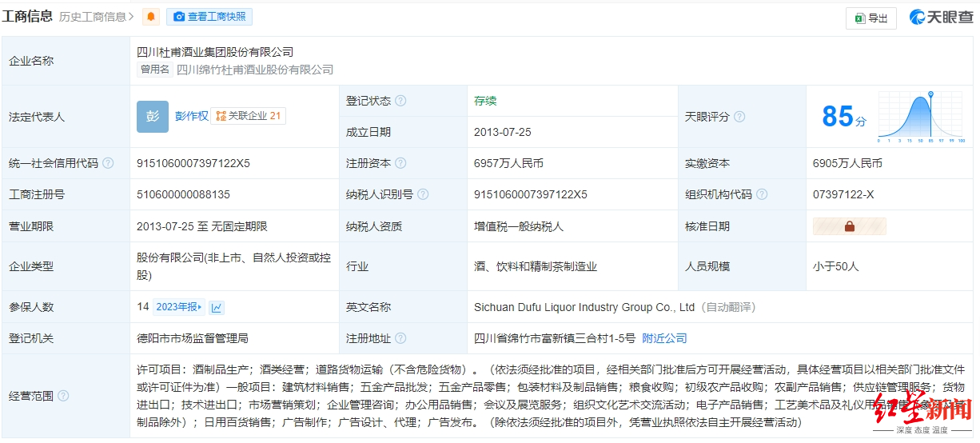Click help icon beside 纳税人识别号

(x=423, y=194)
